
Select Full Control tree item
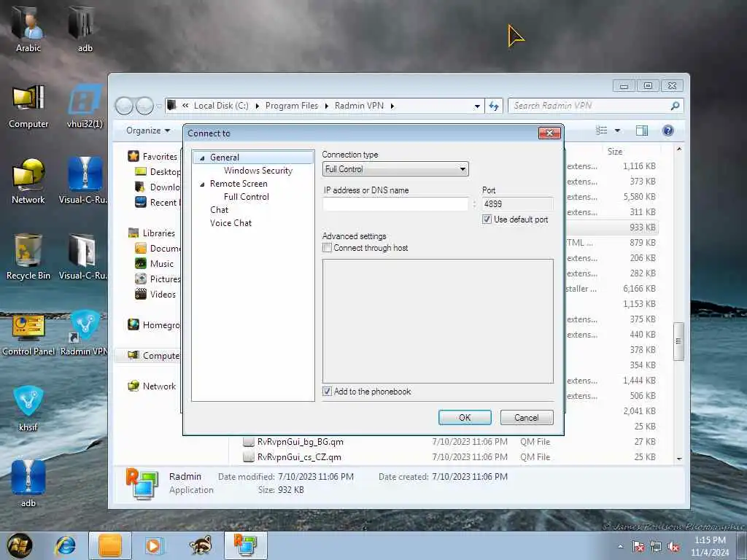click(x=247, y=197)
